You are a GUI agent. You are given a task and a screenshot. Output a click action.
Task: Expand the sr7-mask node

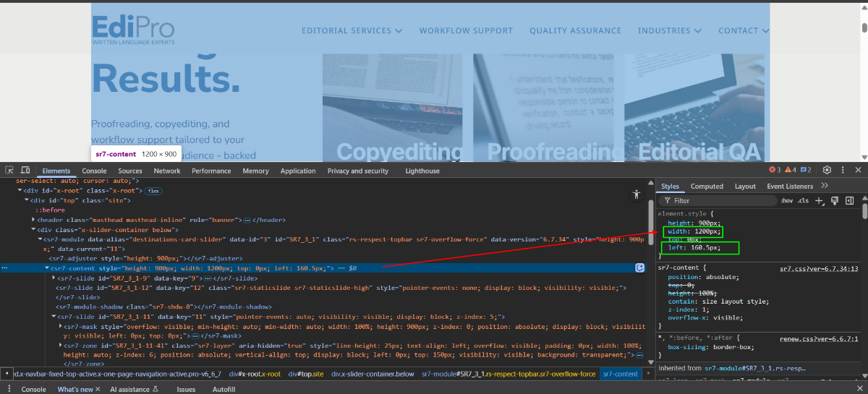(x=60, y=327)
